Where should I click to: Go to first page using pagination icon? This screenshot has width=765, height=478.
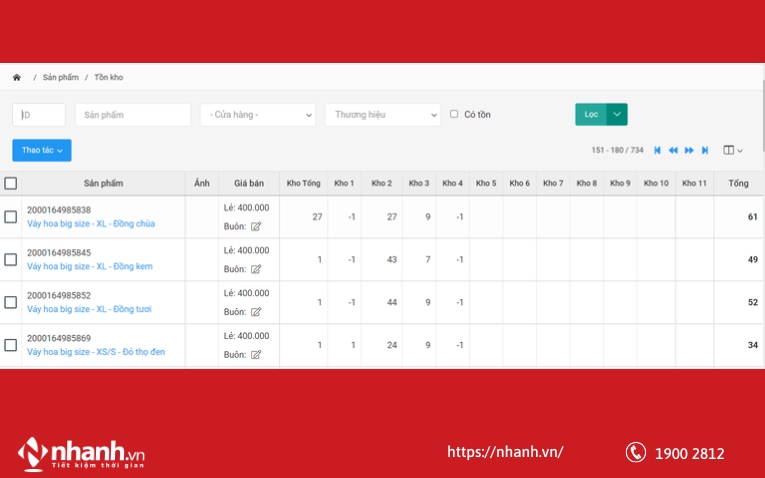point(657,150)
